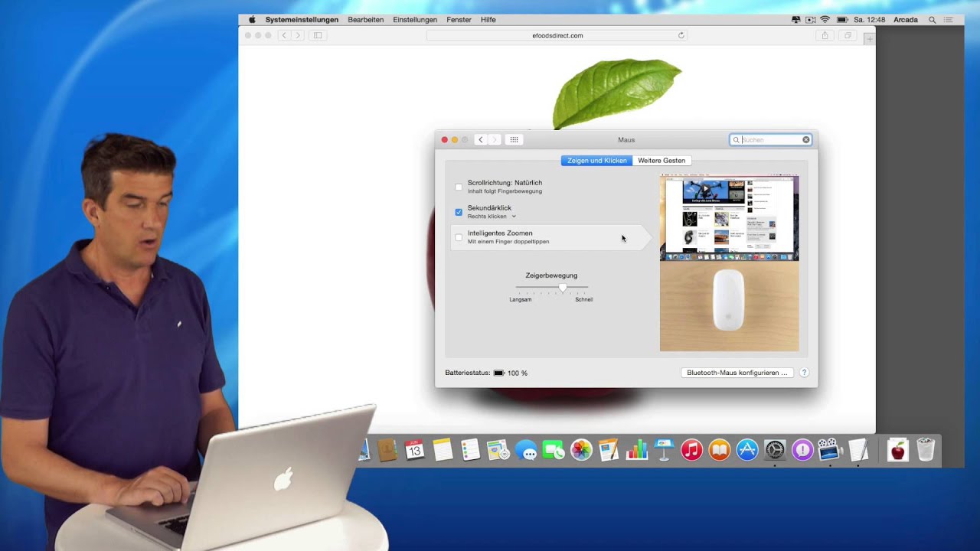Click the Show All grid icon in Maus window
Screen dimensions: 980x551
coord(514,140)
